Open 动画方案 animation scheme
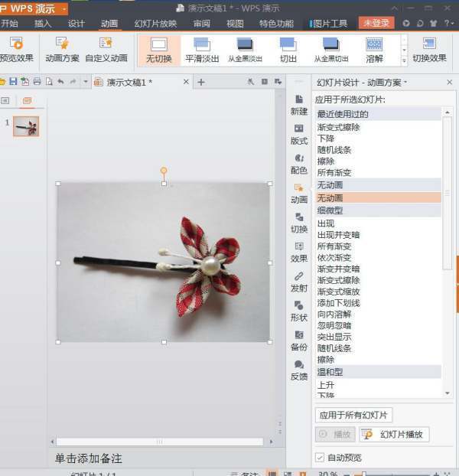459x476 pixels. click(x=62, y=49)
